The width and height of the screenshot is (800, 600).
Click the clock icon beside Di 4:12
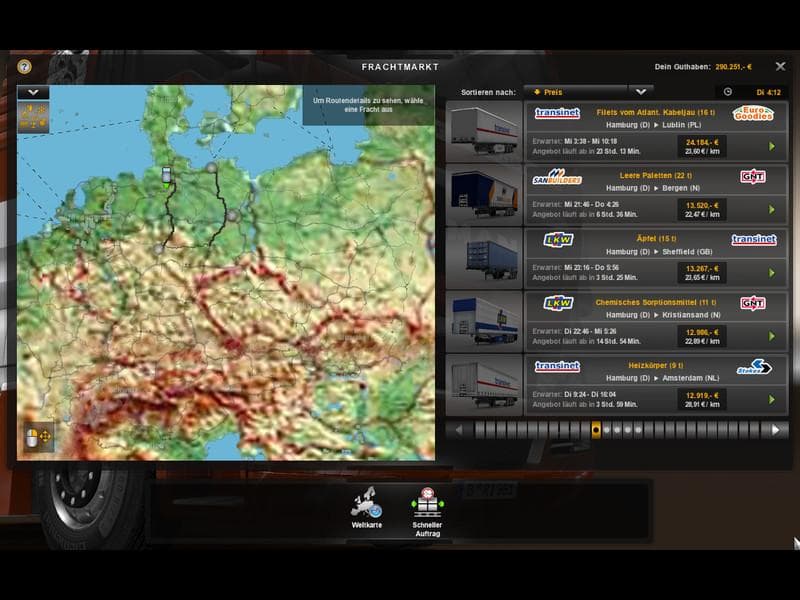728,92
